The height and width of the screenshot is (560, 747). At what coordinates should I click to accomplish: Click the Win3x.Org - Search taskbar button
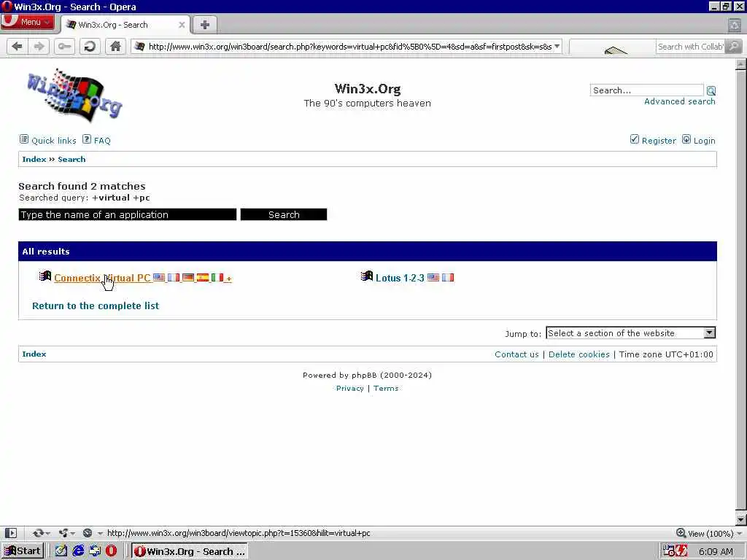[190, 551]
